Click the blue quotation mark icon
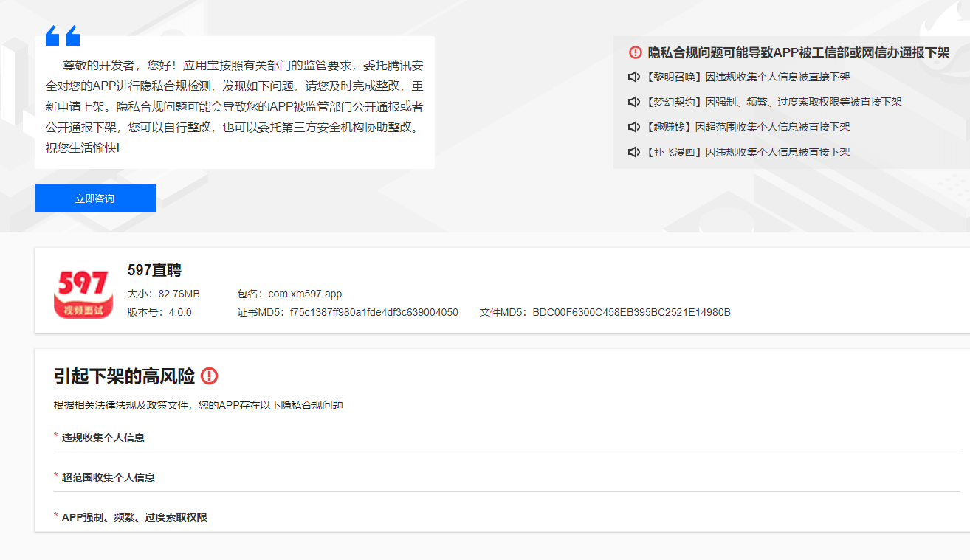 pyautogui.click(x=62, y=35)
